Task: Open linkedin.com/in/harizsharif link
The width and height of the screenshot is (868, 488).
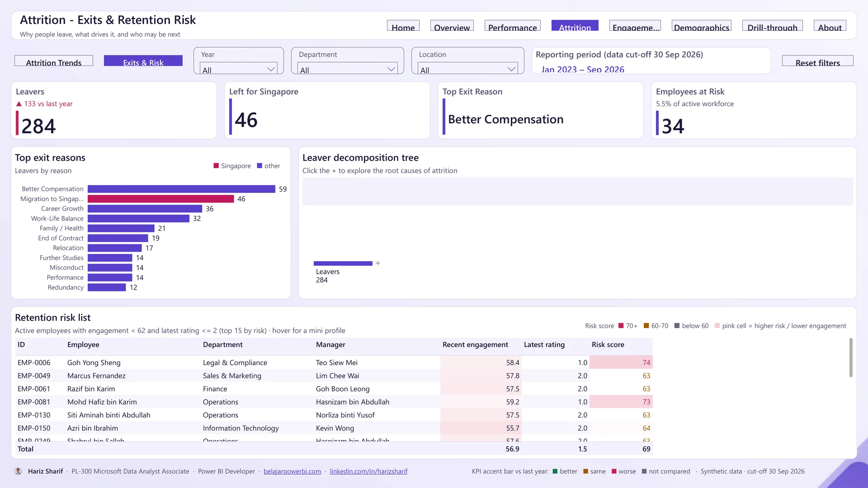Action: pos(368,471)
